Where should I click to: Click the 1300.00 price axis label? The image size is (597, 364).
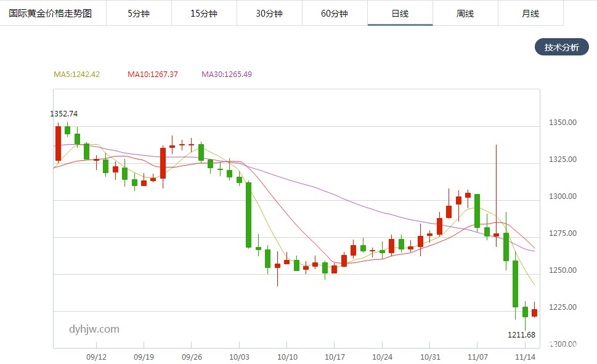point(564,196)
